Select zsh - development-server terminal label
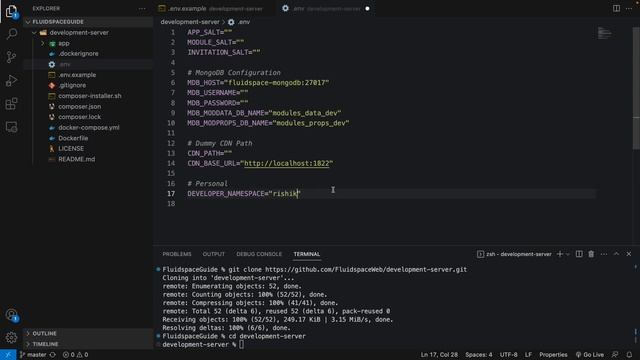Image resolution: width=640 pixels, height=360 pixels. [x=514, y=254]
